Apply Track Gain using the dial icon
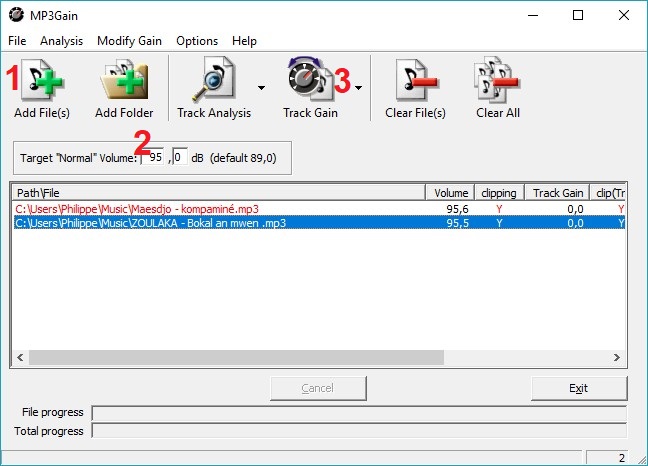Viewport: 648px width, 466px height. pyautogui.click(x=310, y=79)
